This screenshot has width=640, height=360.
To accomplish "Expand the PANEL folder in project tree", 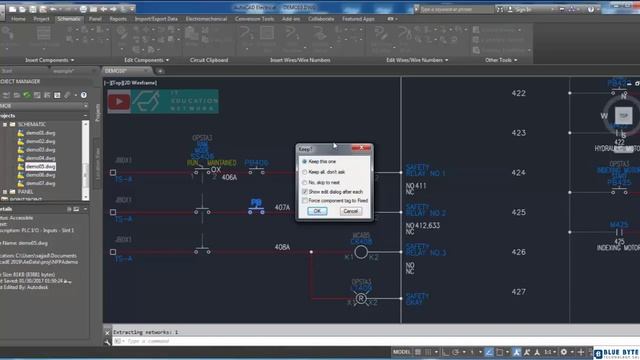I will (x=5, y=191).
